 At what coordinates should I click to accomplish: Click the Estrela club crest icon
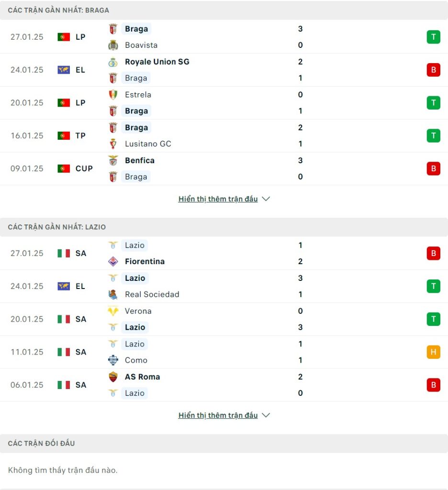[113, 95]
